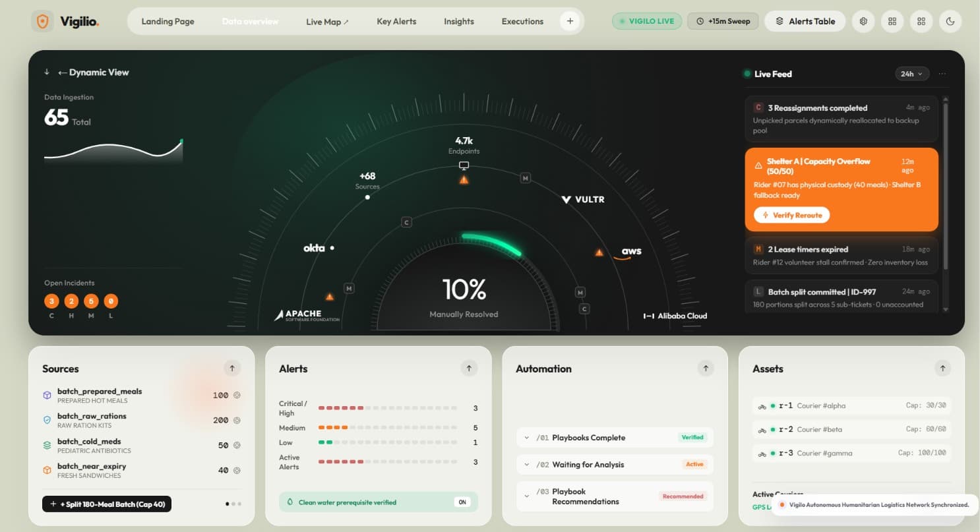Click warning triangle beside aws
The height and width of the screenshot is (532, 980).
pyautogui.click(x=599, y=252)
